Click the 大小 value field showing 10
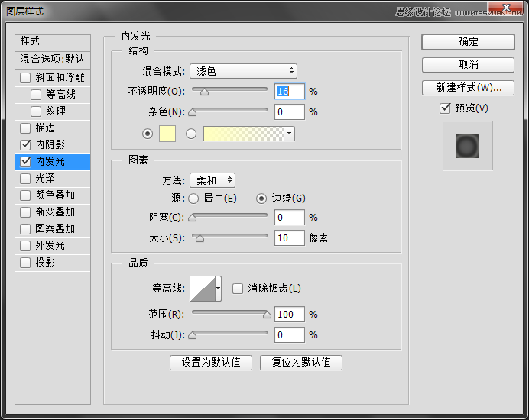This screenshot has width=529, height=420. click(x=290, y=238)
